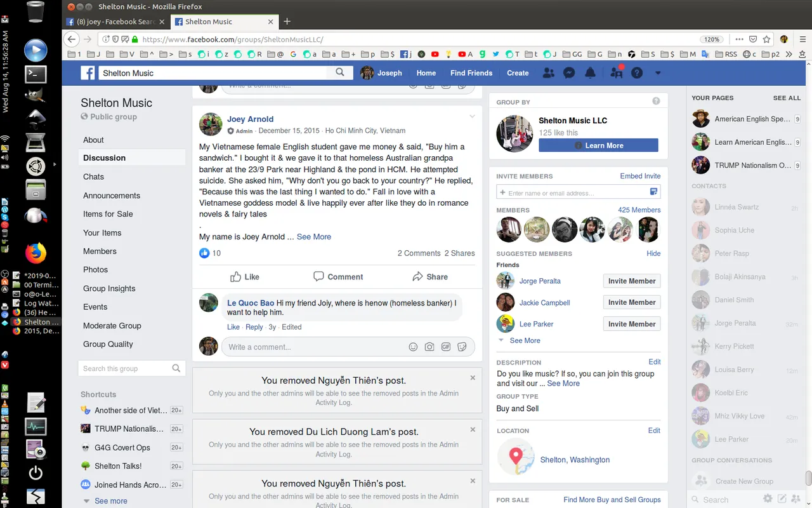Invite Jackie Campbell as member

(x=632, y=302)
